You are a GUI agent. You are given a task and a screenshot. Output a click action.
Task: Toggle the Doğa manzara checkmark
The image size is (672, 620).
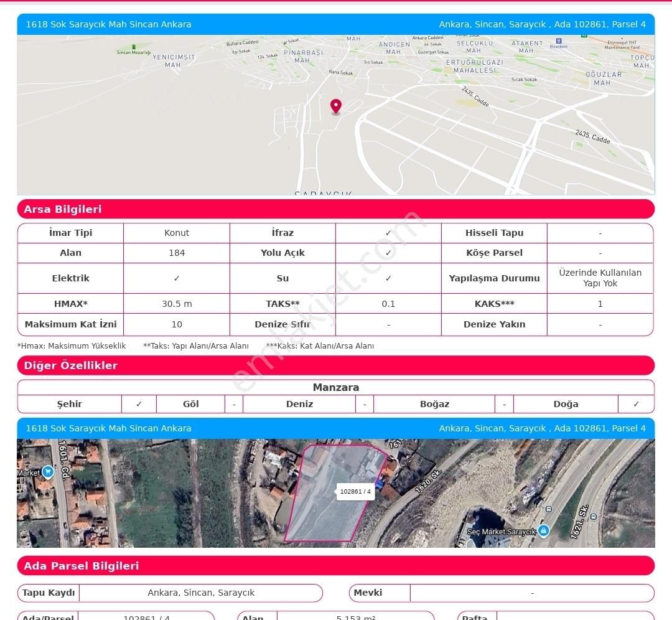click(636, 403)
